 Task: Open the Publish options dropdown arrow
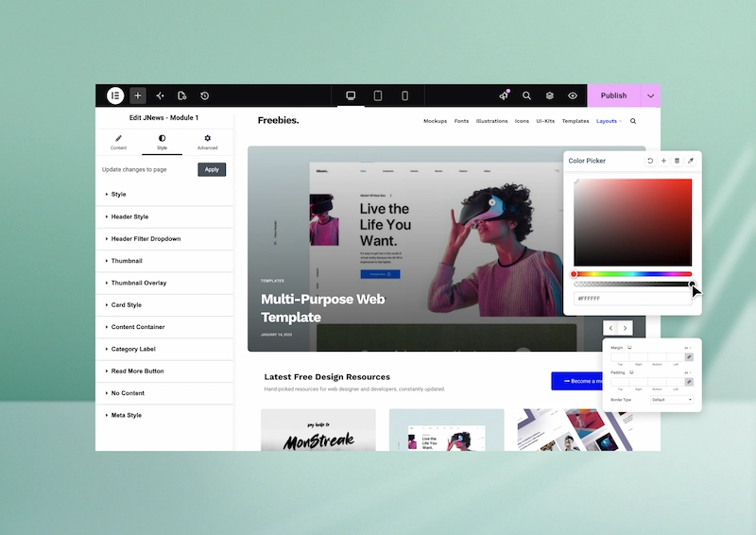point(650,95)
